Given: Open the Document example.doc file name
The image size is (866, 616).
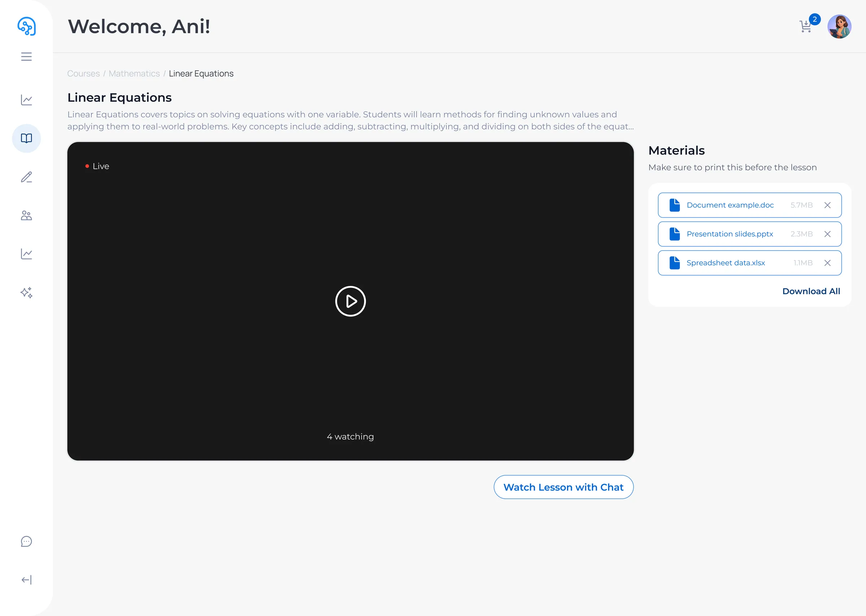Looking at the screenshot, I should click(x=730, y=205).
